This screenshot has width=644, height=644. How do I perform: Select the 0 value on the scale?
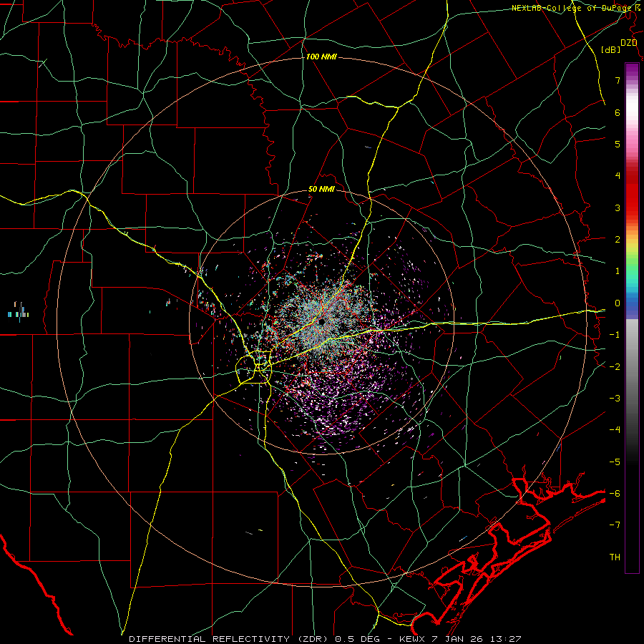[x=618, y=303]
